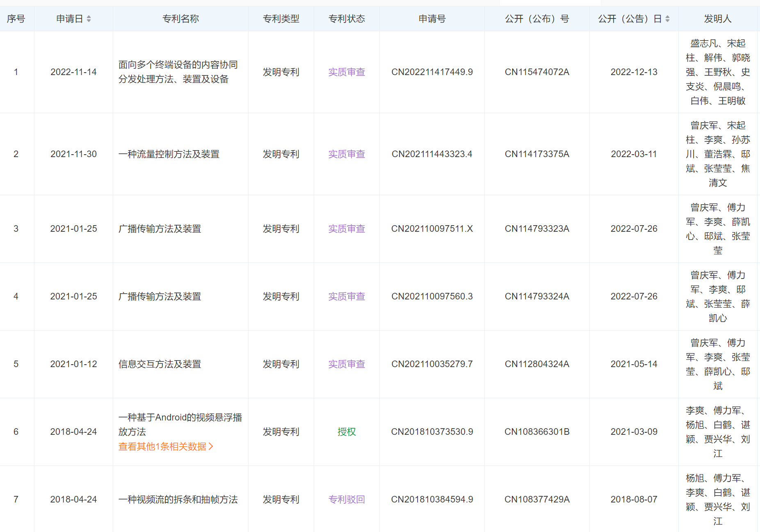Click 专利类型 column header
760x532 pixels.
point(281,19)
